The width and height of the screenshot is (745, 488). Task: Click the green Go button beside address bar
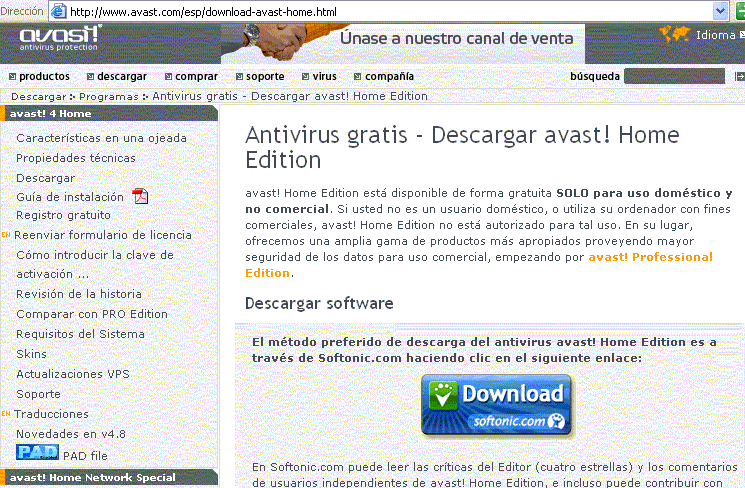[x=740, y=11]
